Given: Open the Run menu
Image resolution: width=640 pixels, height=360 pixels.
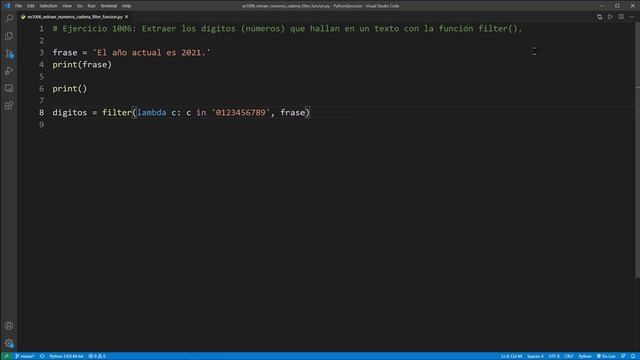Looking at the screenshot, I should coord(91,6).
